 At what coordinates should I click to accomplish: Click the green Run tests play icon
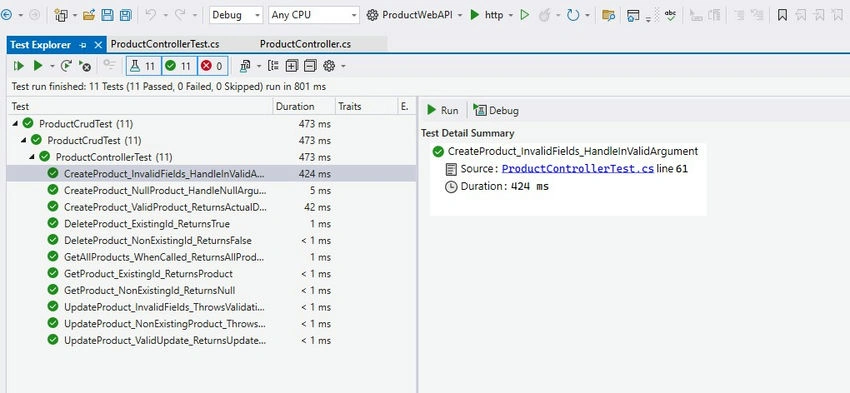click(x=37, y=66)
